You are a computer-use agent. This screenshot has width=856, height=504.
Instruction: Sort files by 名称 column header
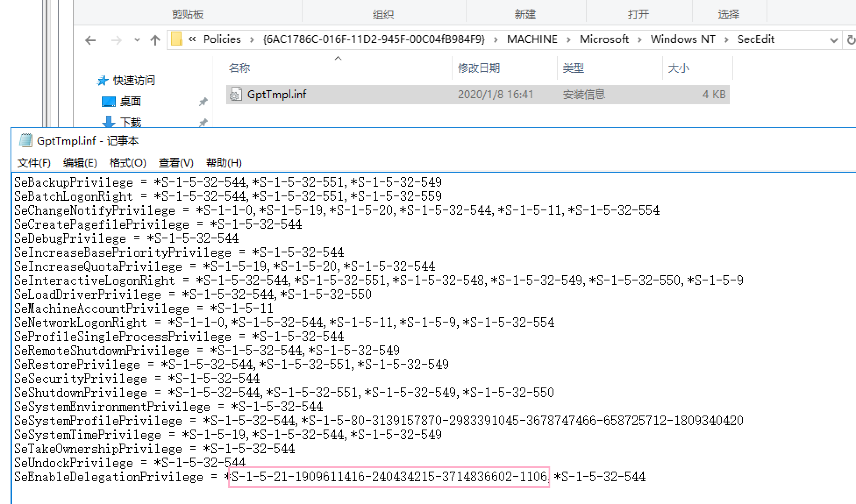(239, 68)
